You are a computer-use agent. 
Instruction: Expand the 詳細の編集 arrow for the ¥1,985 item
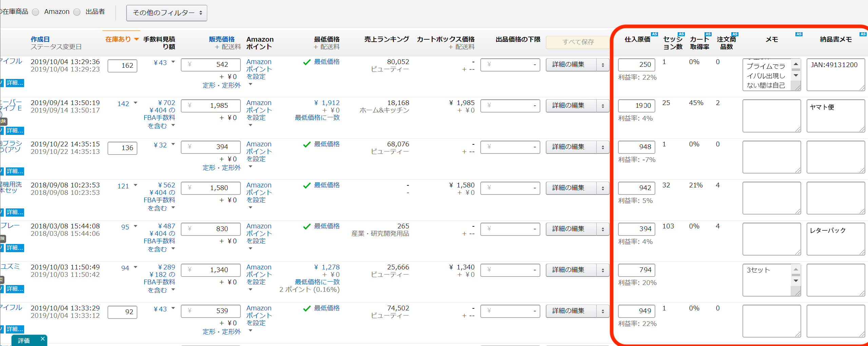(x=603, y=106)
